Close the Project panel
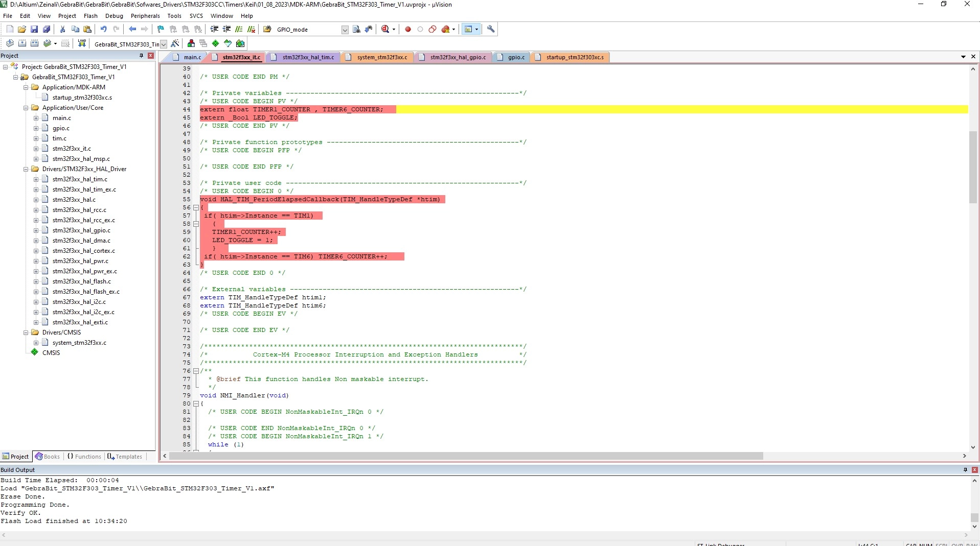980x546 pixels. (x=151, y=55)
